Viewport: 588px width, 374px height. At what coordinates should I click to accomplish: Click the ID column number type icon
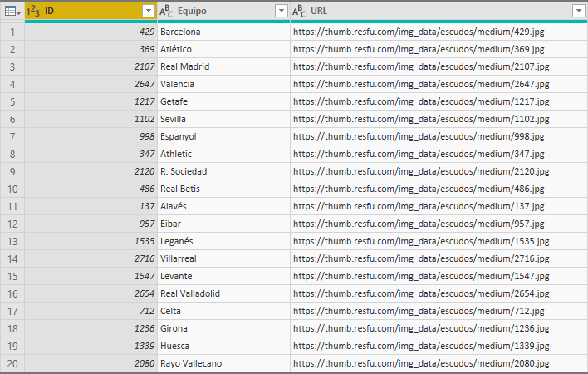(x=33, y=12)
